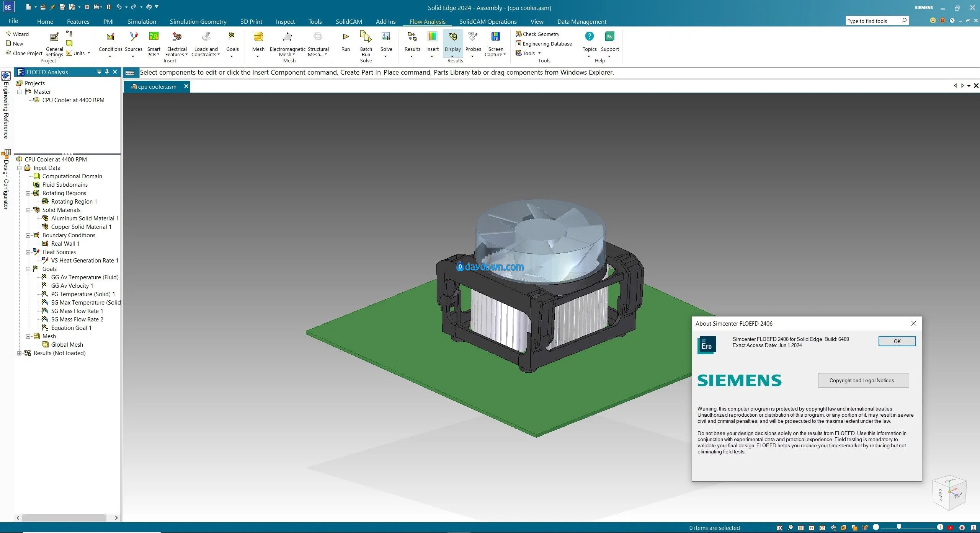Click OK in About Simcenter FLOEFD dialog

coord(897,341)
